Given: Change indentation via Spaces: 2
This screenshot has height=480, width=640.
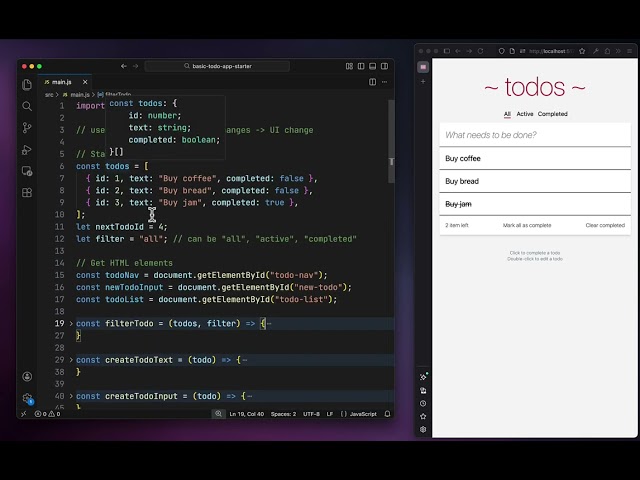Looking at the screenshot, I should click(x=283, y=414).
